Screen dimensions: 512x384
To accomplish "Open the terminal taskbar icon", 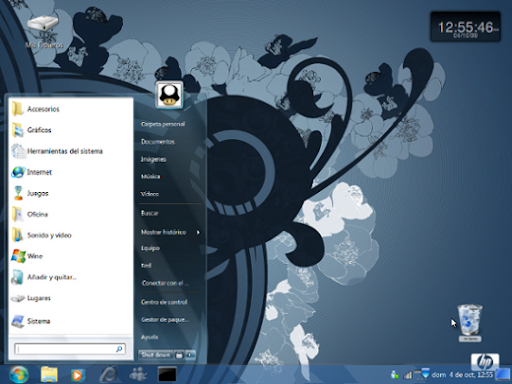I will point(167,375).
